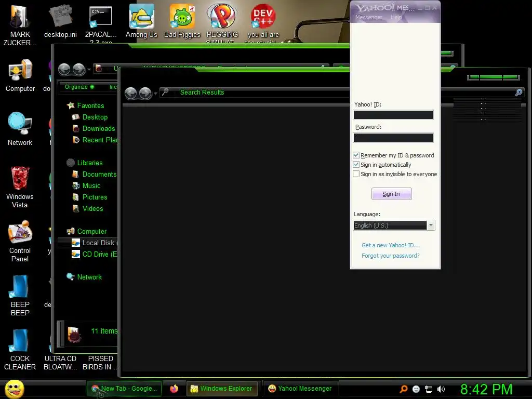The height and width of the screenshot is (399, 532).
Task: Select Downloads in Explorer navigation pane
Action: [x=98, y=129]
